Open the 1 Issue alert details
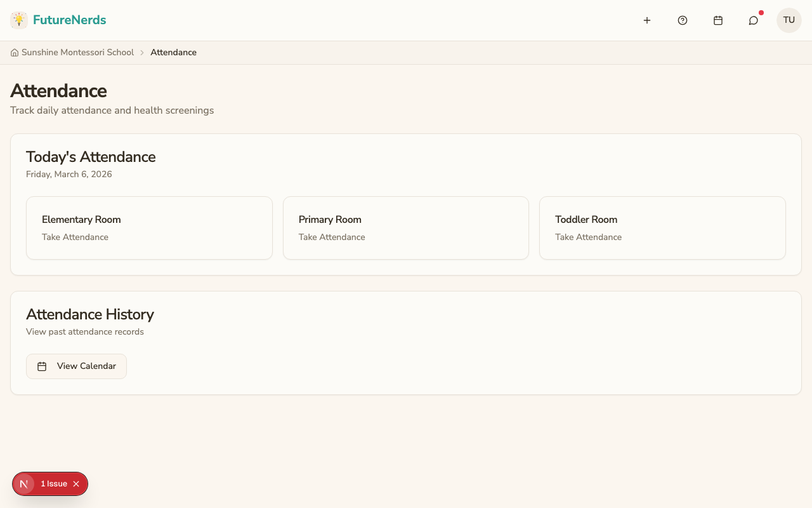This screenshot has width=812, height=508. (54, 484)
